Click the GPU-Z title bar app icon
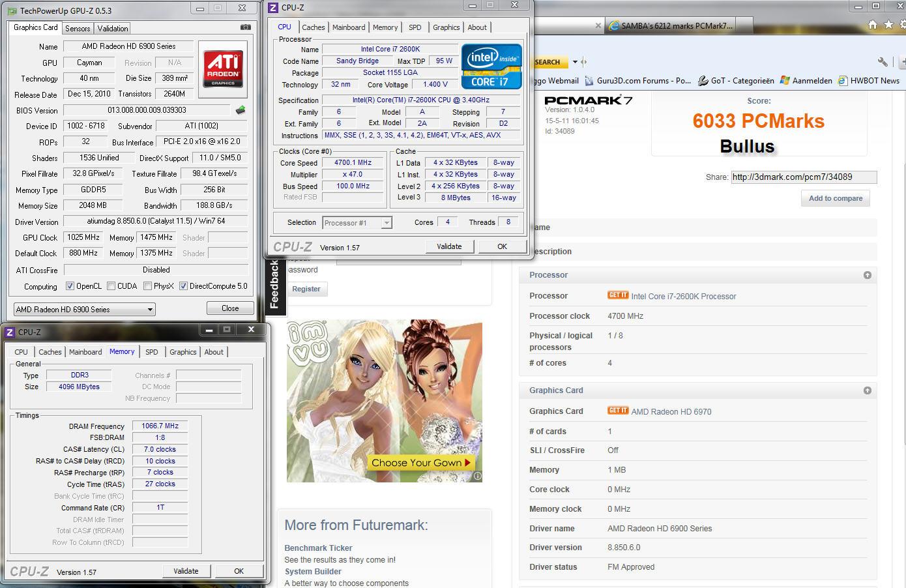The height and width of the screenshot is (588, 906). click(12, 10)
